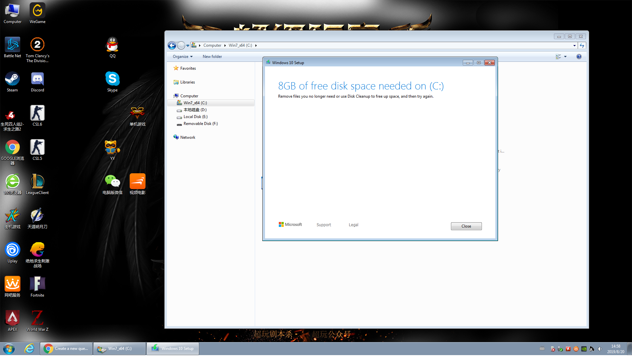Open Libraries in navigation pane
632x364 pixels.
(188, 82)
